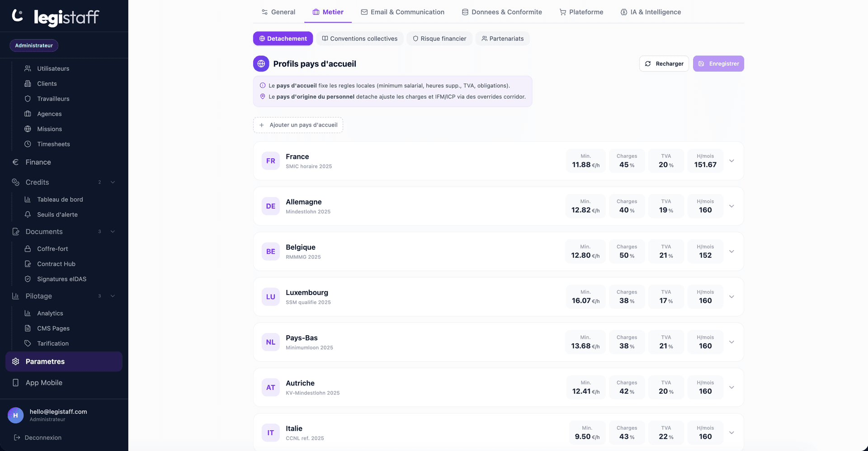Open Tarification tag icon
The image size is (868, 451).
[x=28, y=343]
